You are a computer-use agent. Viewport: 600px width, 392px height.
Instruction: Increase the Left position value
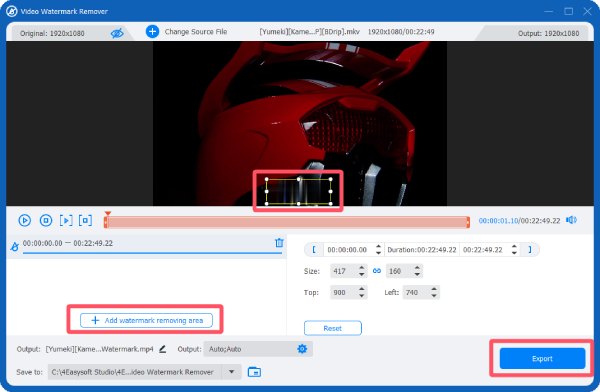[434, 289]
